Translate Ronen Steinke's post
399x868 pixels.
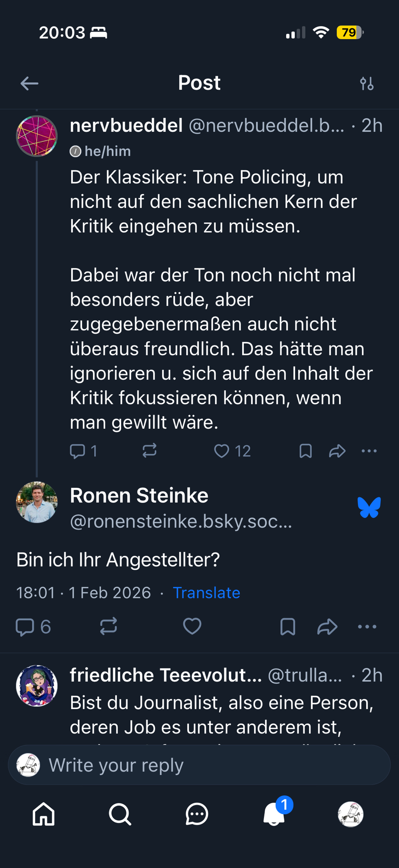206,593
